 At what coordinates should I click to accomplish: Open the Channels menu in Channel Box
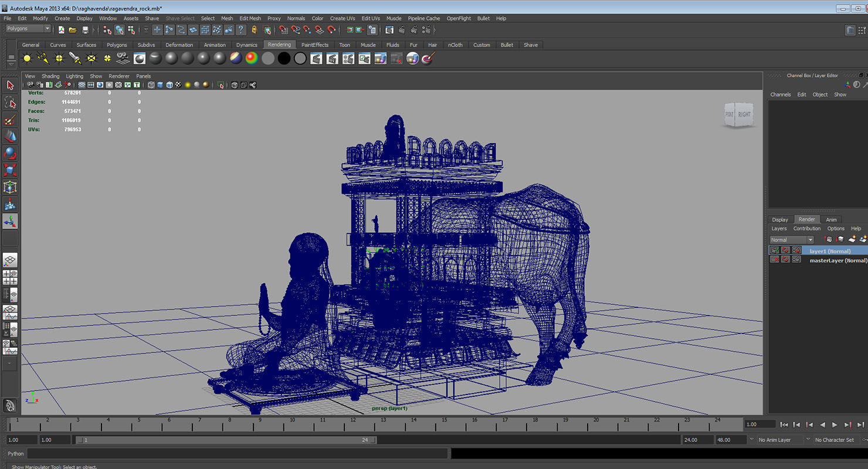[781, 94]
